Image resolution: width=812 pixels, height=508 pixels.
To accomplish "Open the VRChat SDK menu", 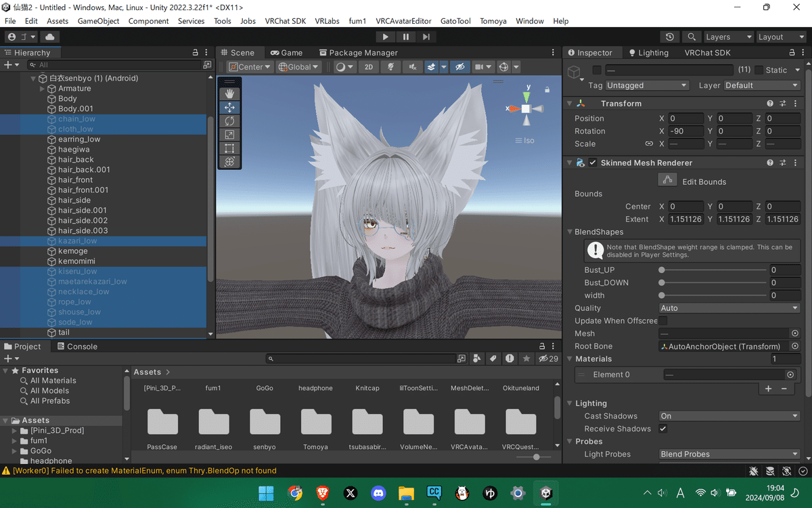I will tap(286, 21).
